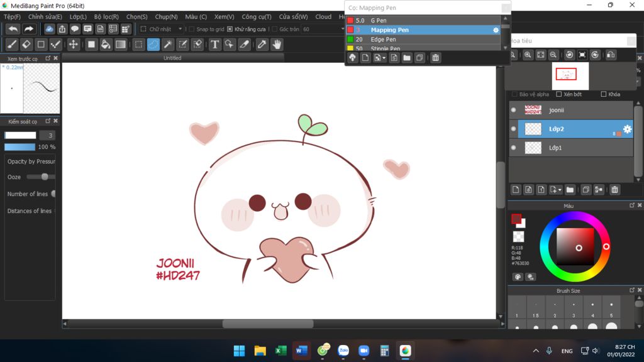
Task: Enable Khóa lock checkbox
Action: [603, 94]
